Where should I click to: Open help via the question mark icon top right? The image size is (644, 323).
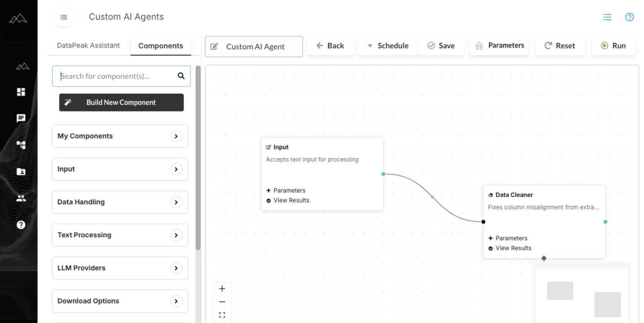point(629,17)
